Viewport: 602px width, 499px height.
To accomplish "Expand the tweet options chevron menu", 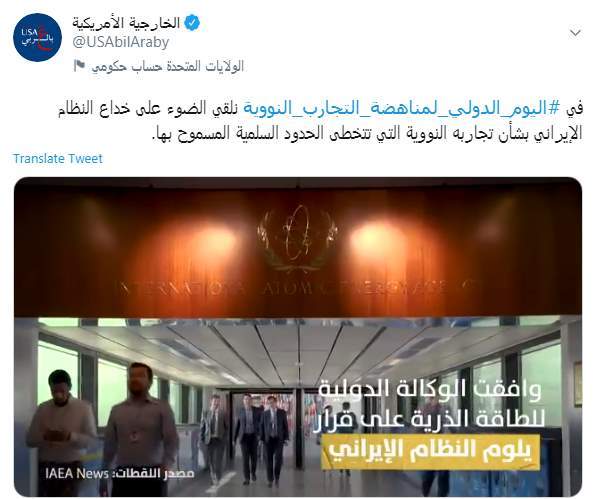I will 575,33.
